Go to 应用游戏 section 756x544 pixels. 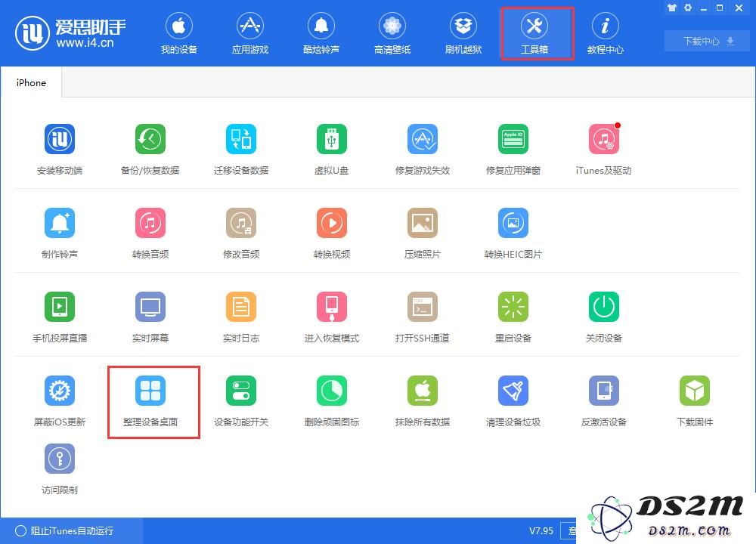(x=249, y=32)
